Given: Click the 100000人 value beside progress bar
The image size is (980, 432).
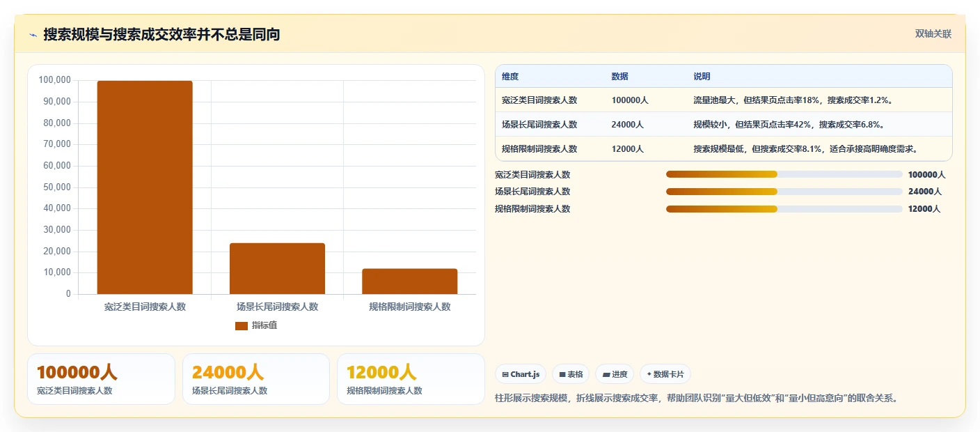Looking at the screenshot, I should point(927,175).
